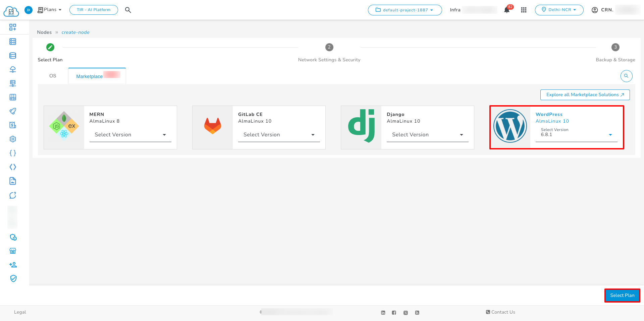Expand sidebar with double-chevron icon

29,10
